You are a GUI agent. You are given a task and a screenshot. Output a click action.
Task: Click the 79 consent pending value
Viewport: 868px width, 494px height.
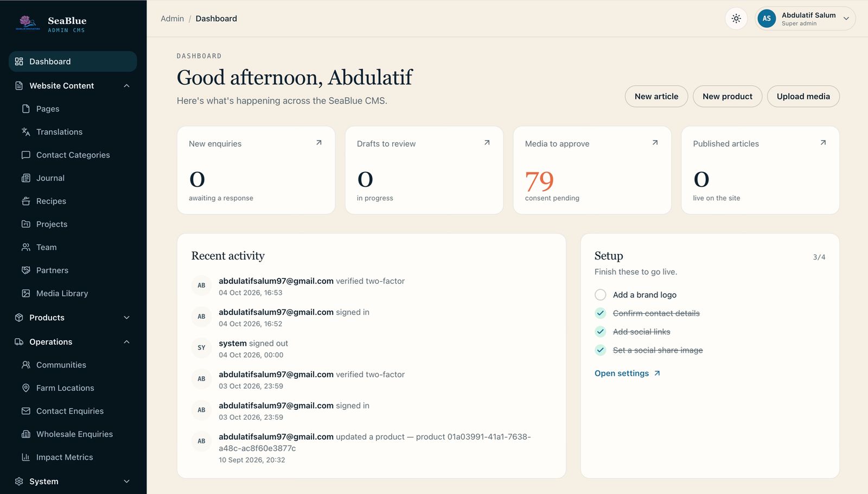(539, 181)
